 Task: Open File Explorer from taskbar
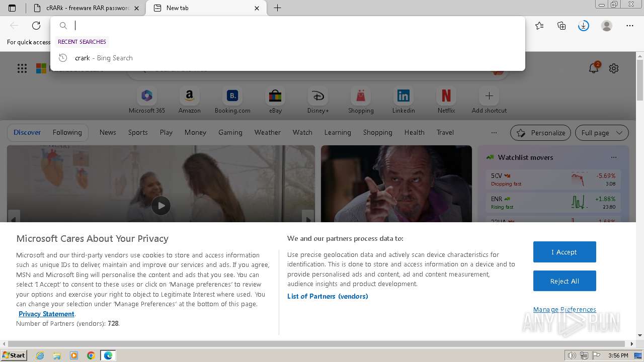pyautogui.click(x=57, y=355)
